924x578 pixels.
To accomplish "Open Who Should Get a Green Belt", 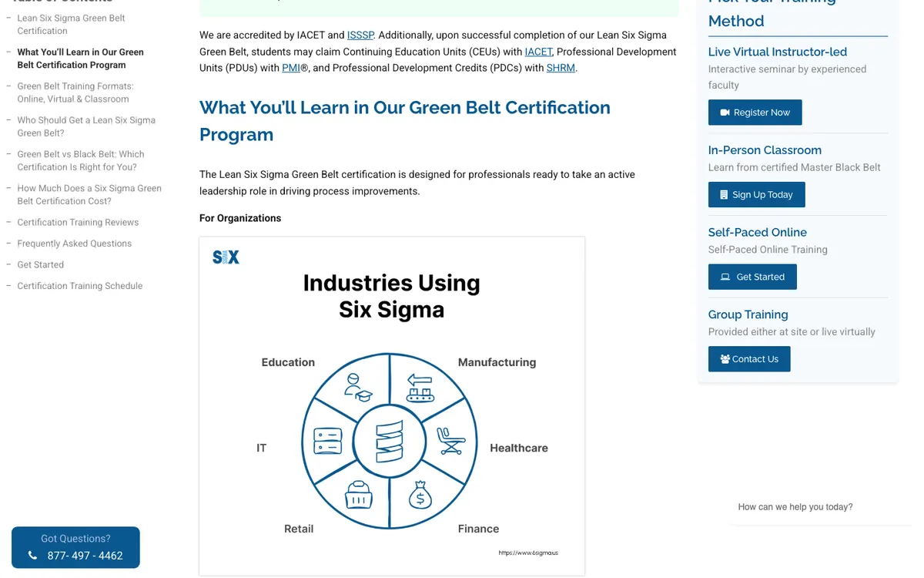I will (x=86, y=126).
